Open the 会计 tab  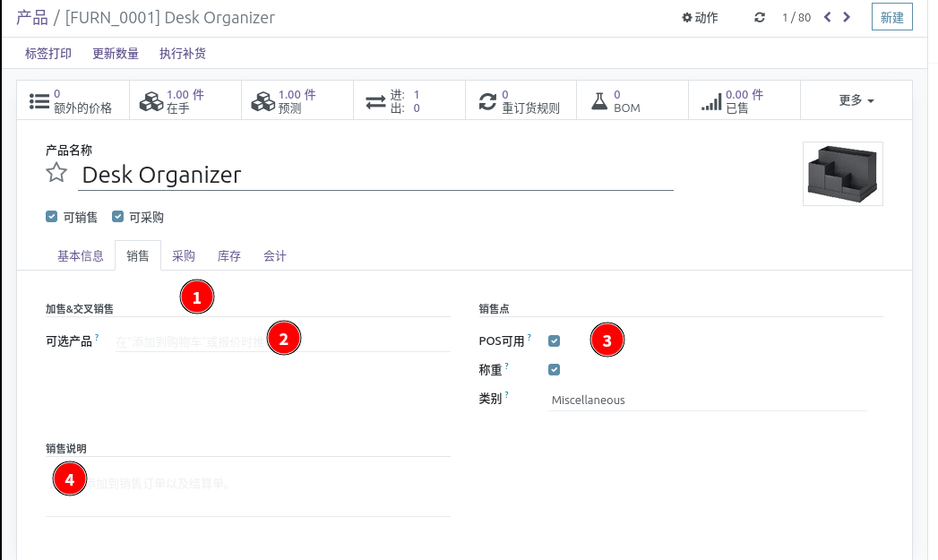click(275, 256)
